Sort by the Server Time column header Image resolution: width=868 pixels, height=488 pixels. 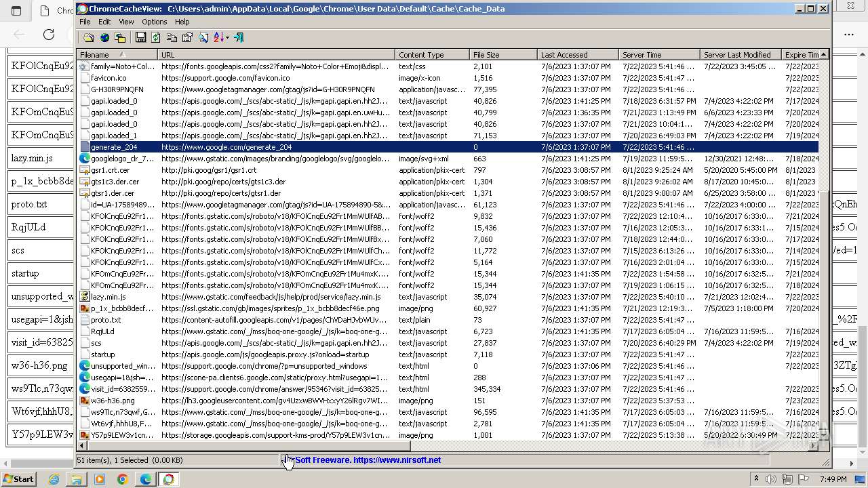[659, 55]
